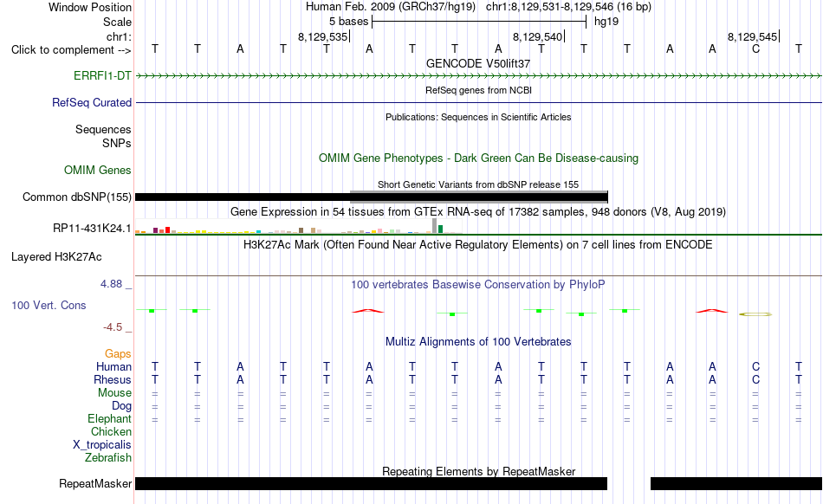This screenshot has width=823, height=504.
Task: Click the OMIM Gene Phenotypes track title
Action: click(478, 158)
